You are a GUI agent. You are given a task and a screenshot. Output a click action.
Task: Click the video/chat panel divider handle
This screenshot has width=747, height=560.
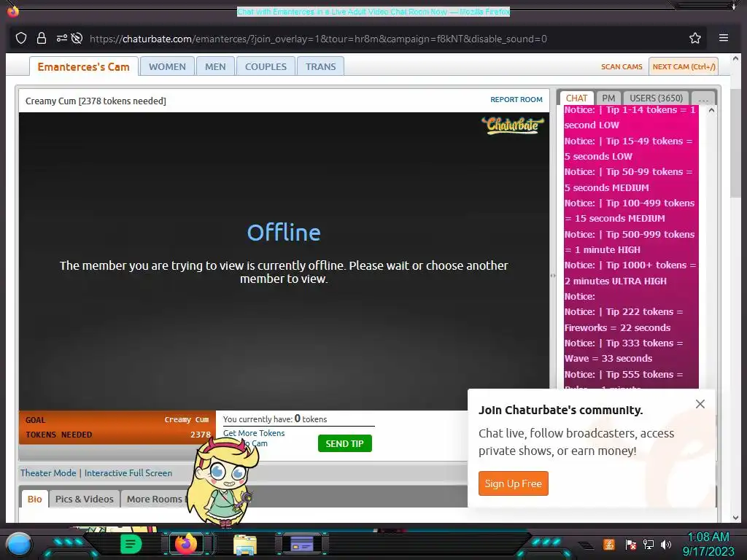[553, 275]
